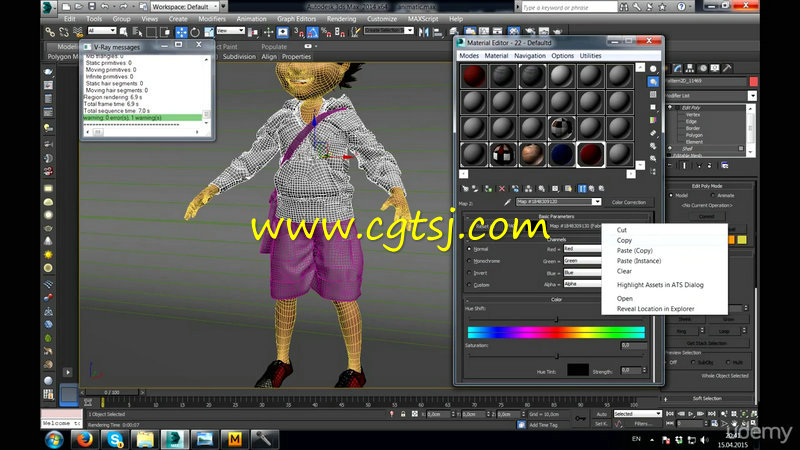Click the map eyedropper pick icon
Screen dimensions: 800x450
(x=507, y=202)
